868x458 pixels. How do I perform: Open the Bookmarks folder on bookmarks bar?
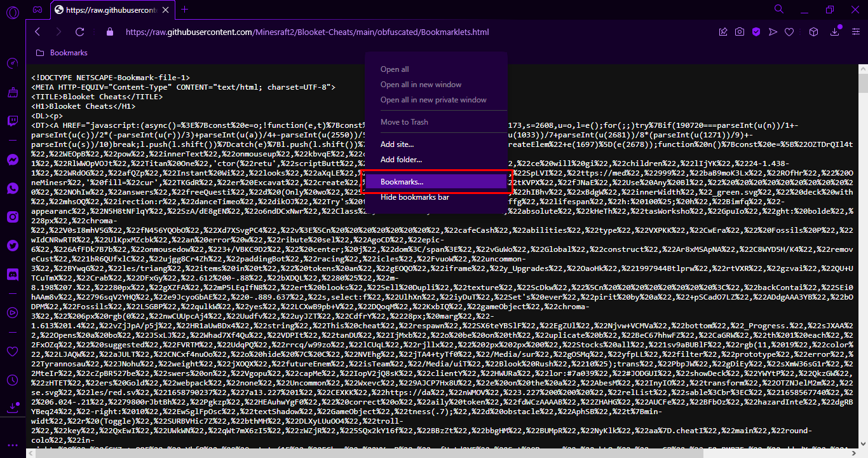(x=61, y=53)
